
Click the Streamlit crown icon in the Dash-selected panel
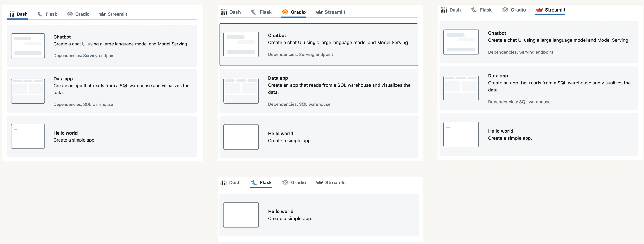tap(102, 14)
